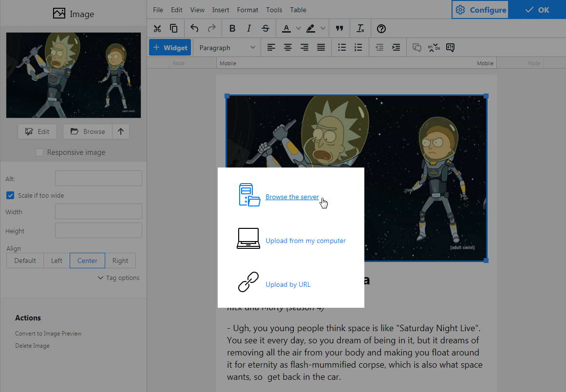This screenshot has width=566, height=392.
Task: Open the Tools menu
Action: [274, 10]
